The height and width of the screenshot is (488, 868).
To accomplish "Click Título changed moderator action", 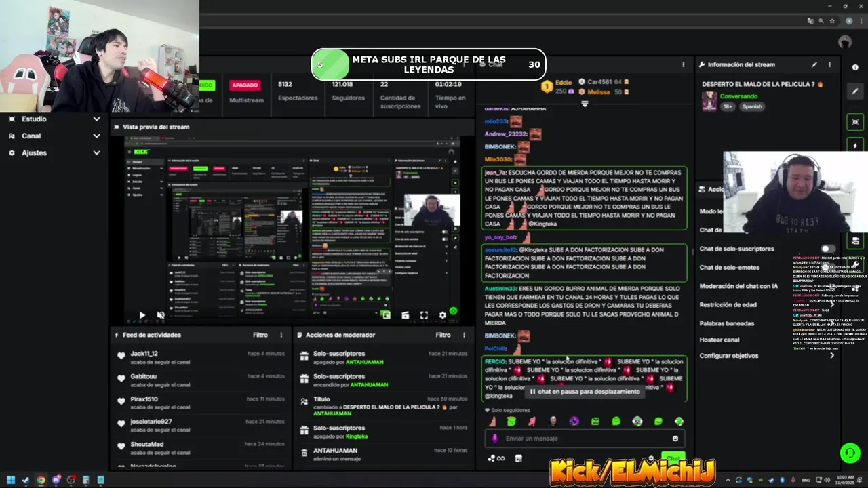I will coord(384,406).
